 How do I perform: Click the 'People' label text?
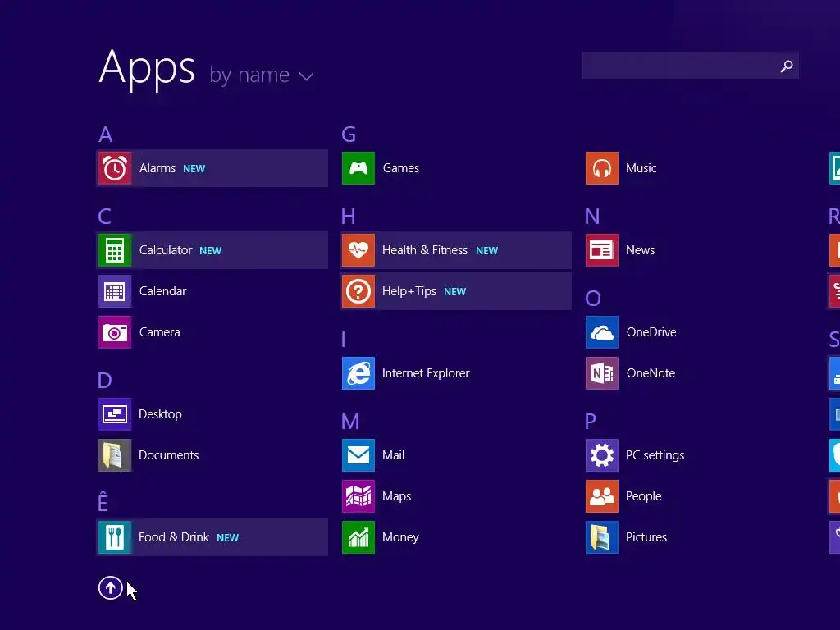tap(644, 496)
